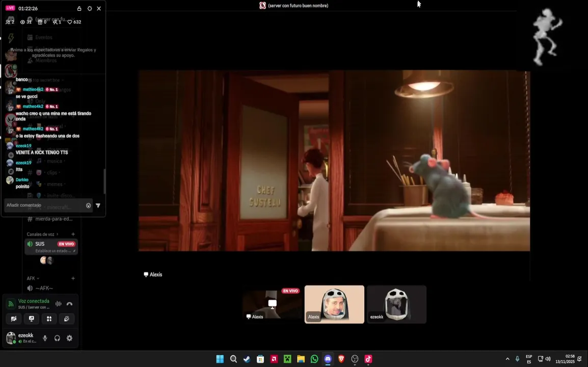
Task: Toggle microphone mute for ezeokk
Action: coord(45,338)
